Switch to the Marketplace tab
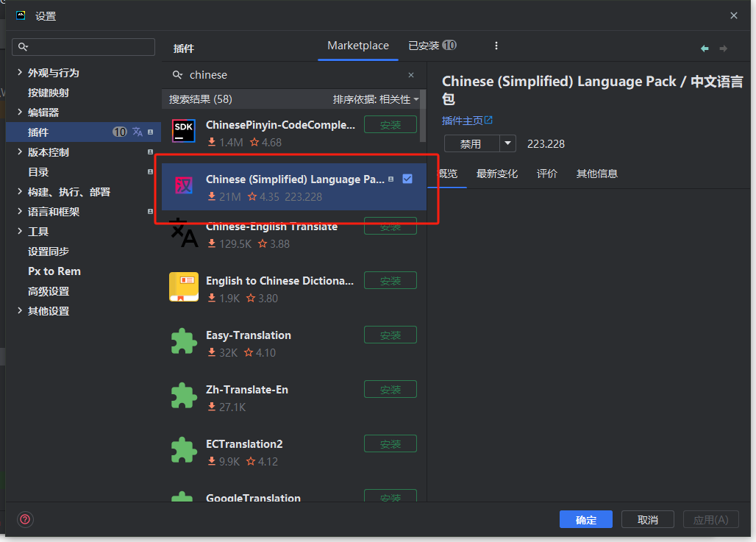This screenshot has height=542, width=756. tap(357, 46)
